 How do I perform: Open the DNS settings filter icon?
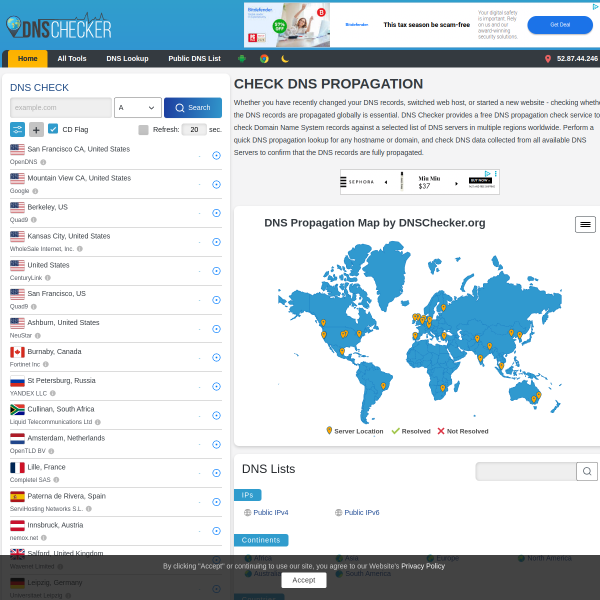pos(18,129)
